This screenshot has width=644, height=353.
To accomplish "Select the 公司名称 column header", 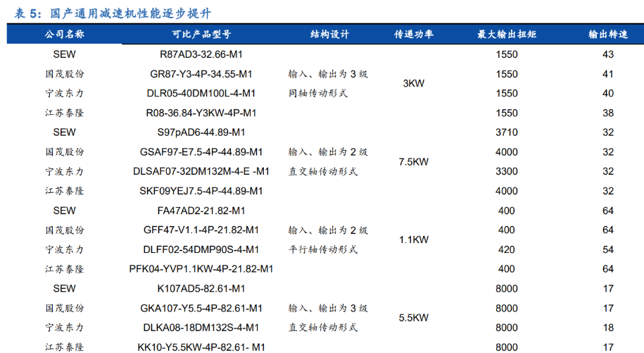I will [x=65, y=34].
